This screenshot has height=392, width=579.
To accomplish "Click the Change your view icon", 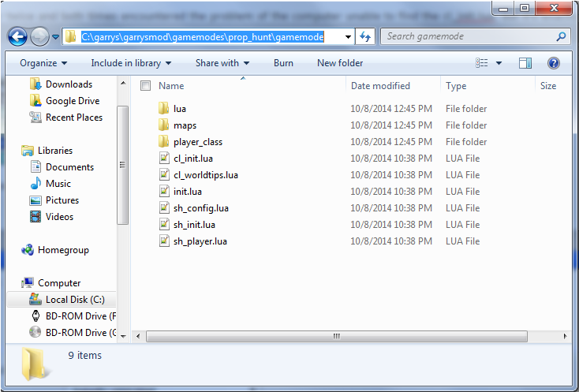I will click(483, 63).
